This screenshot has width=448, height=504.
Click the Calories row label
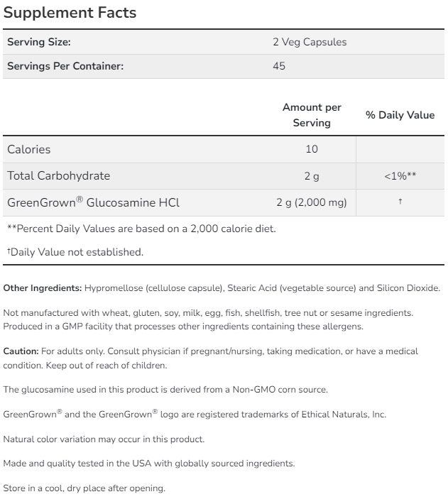pos(29,149)
